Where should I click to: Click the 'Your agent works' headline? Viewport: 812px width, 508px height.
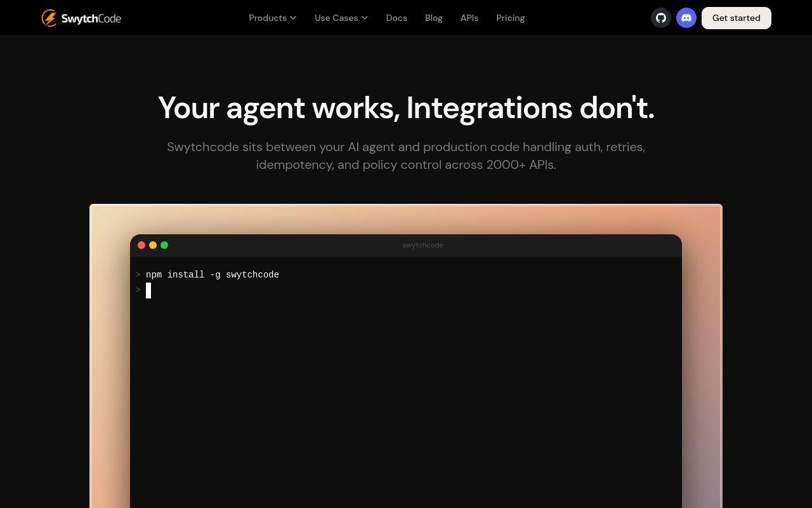(x=406, y=108)
